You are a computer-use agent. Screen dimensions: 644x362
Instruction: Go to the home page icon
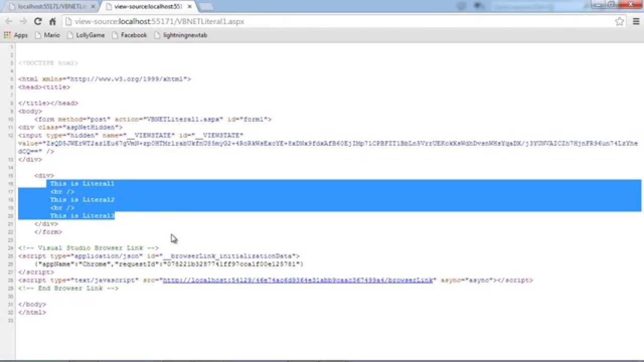(x=52, y=22)
